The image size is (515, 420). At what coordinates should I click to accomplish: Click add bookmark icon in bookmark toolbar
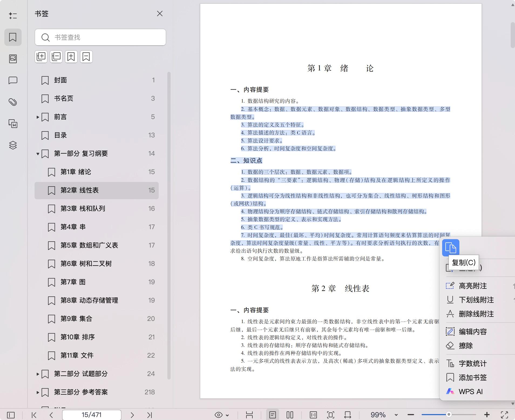71,57
